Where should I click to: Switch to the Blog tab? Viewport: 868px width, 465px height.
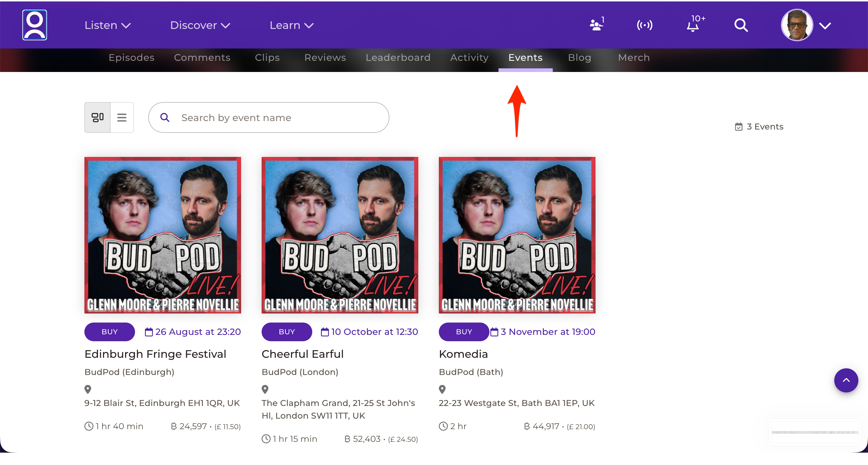tap(580, 58)
